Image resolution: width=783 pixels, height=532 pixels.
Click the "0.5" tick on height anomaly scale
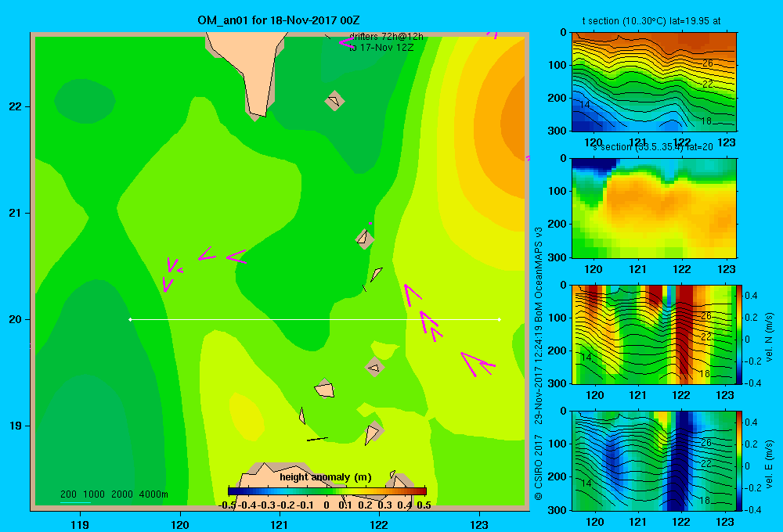coord(424,505)
